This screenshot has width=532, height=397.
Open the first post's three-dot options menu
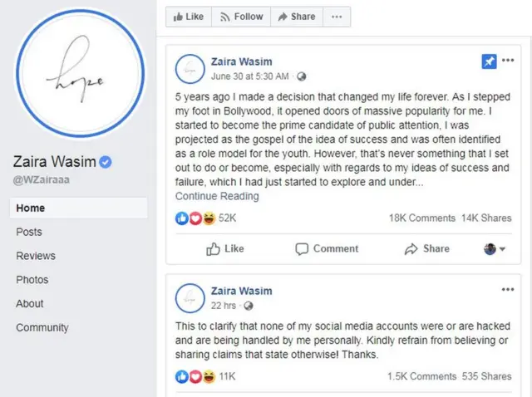[x=508, y=61]
